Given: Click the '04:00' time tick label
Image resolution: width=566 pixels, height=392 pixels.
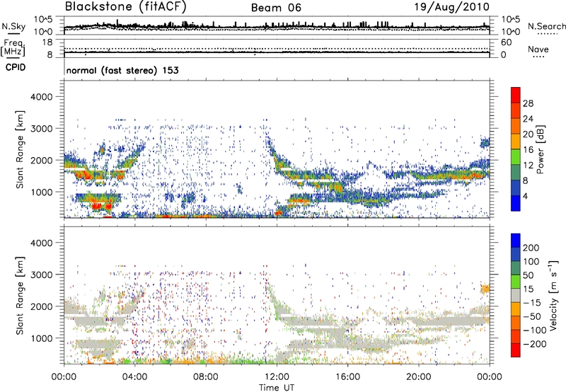Looking at the screenshot, I should pyautogui.click(x=135, y=377).
